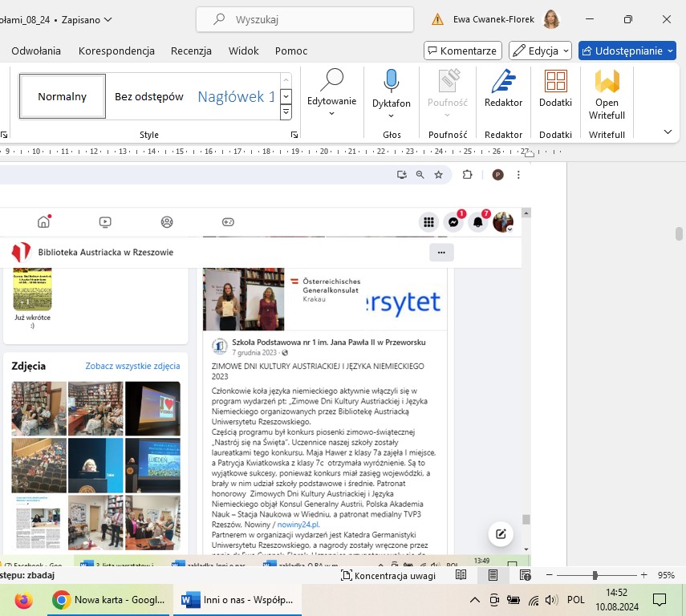Toggle volume speaker icon in system tray
This screenshot has width=686, height=616.
(x=551, y=600)
